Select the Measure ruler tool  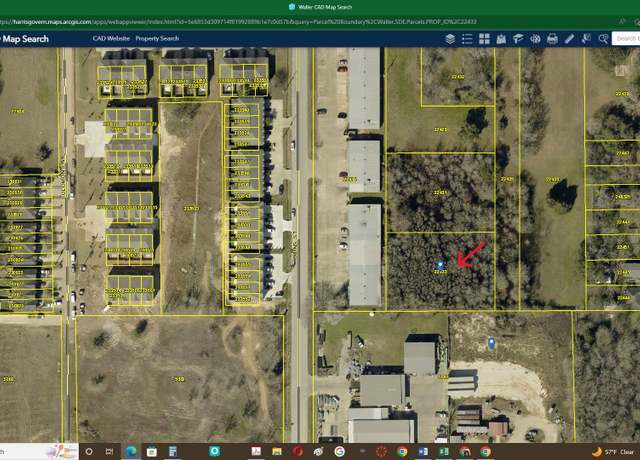coord(569,39)
